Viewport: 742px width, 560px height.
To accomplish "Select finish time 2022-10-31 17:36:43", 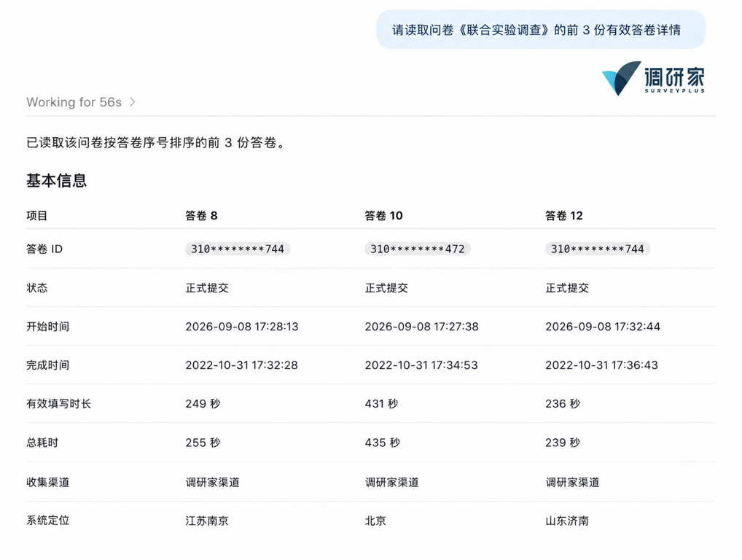I will click(601, 365).
